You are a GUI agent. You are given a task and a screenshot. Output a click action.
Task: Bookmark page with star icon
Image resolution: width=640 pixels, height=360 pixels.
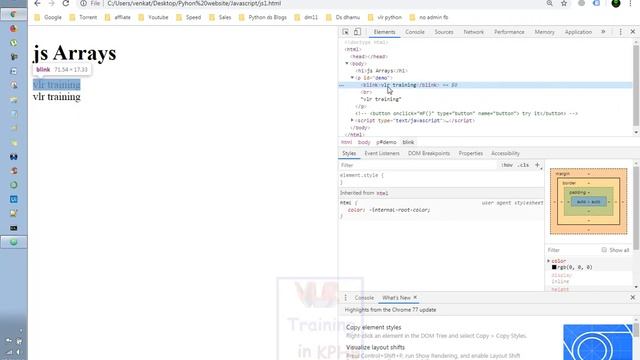tap(564, 3)
